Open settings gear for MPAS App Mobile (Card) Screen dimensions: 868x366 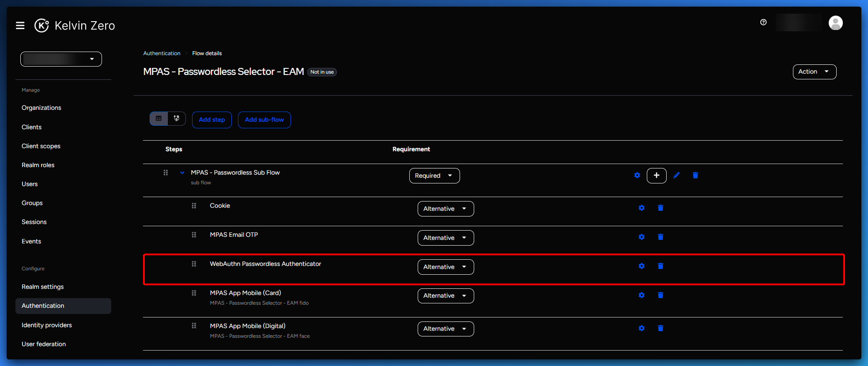pyautogui.click(x=642, y=295)
